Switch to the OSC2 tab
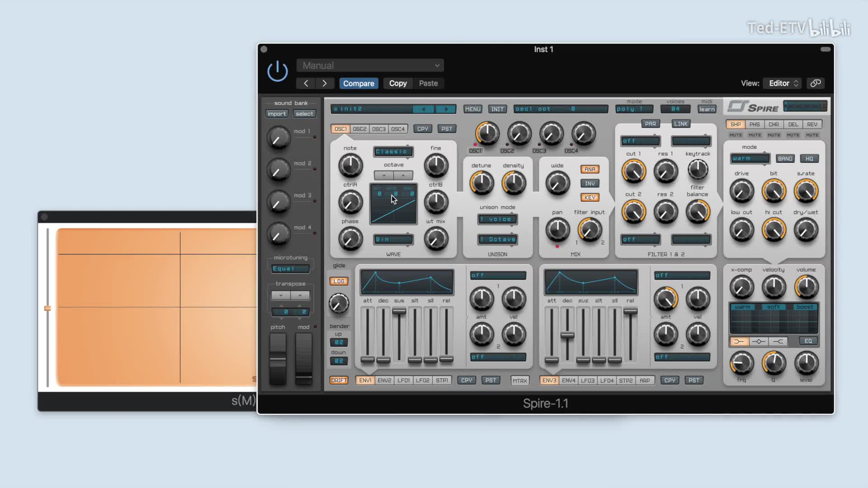The width and height of the screenshot is (868, 488). (360, 129)
